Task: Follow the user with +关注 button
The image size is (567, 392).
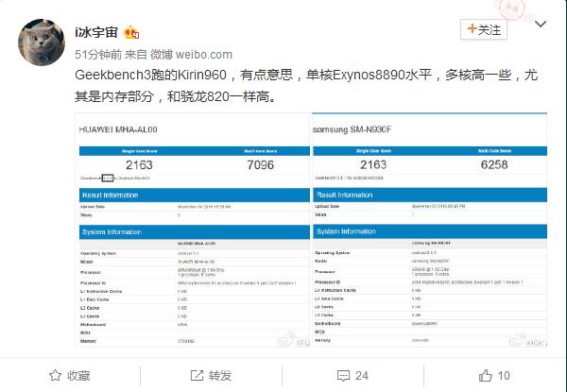Action: [484, 29]
